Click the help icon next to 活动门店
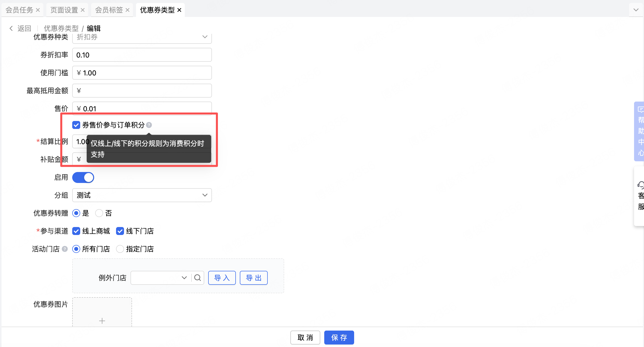The height and width of the screenshot is (347, 644). point(64,249)
